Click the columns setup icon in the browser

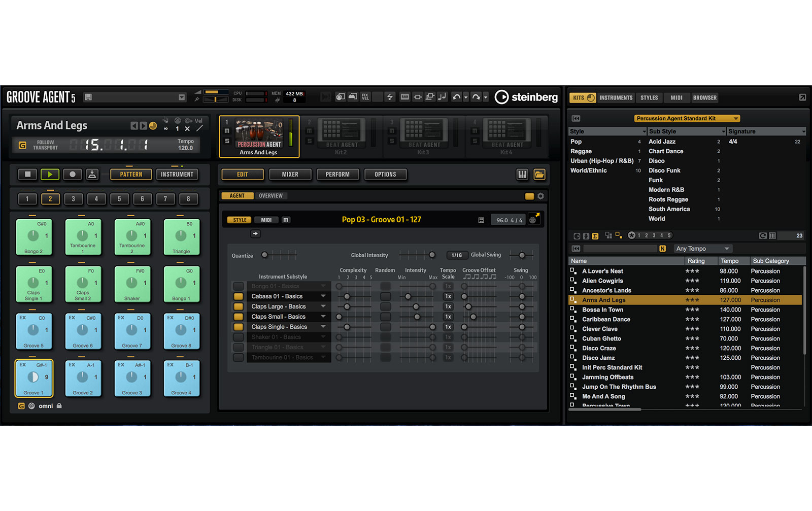pos(772,235)
